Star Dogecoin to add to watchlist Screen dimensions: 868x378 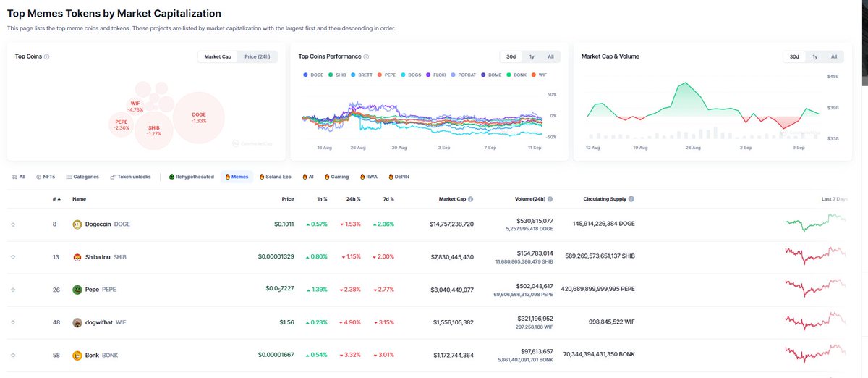point(13,225)
